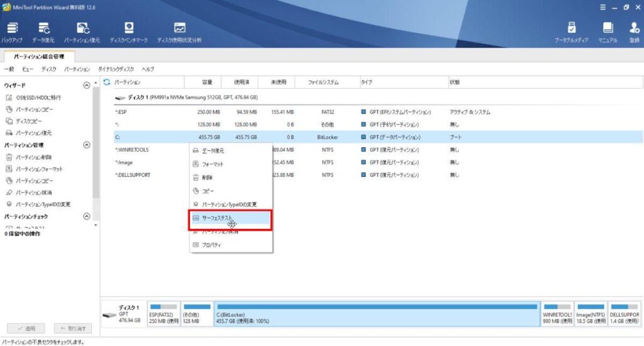
Task: Select ESP(FAT32) block in disk map
Action: (x=164, y=314)
